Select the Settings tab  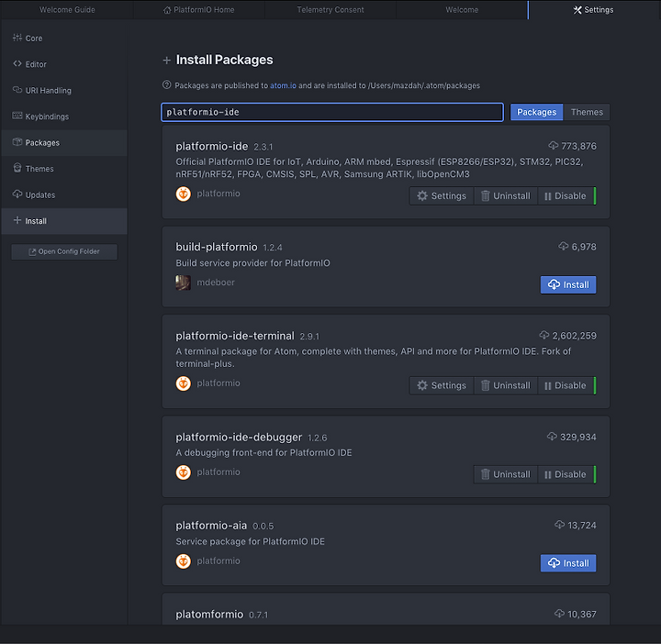[594, 10]
